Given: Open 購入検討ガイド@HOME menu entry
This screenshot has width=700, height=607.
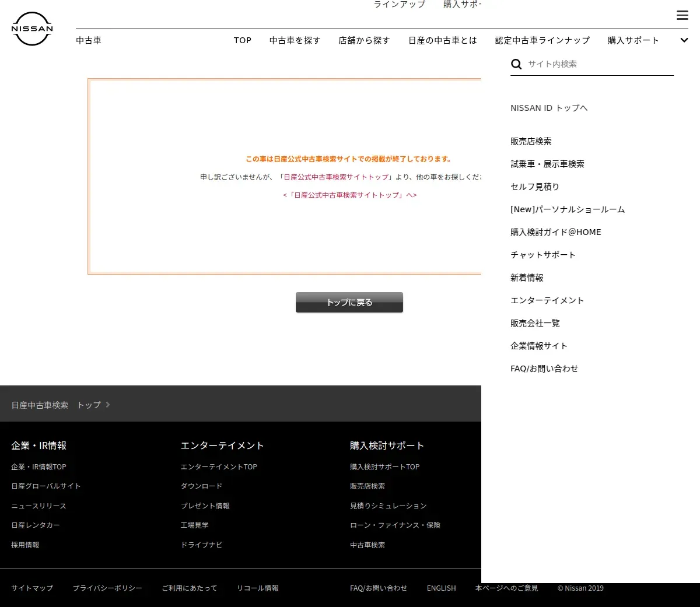Looking at the screenshot, I should [x=556, y=232].
